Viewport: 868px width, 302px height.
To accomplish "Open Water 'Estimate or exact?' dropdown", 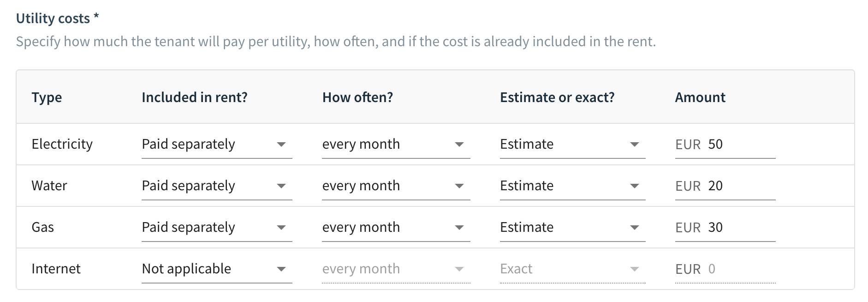I will click(572, 186).
